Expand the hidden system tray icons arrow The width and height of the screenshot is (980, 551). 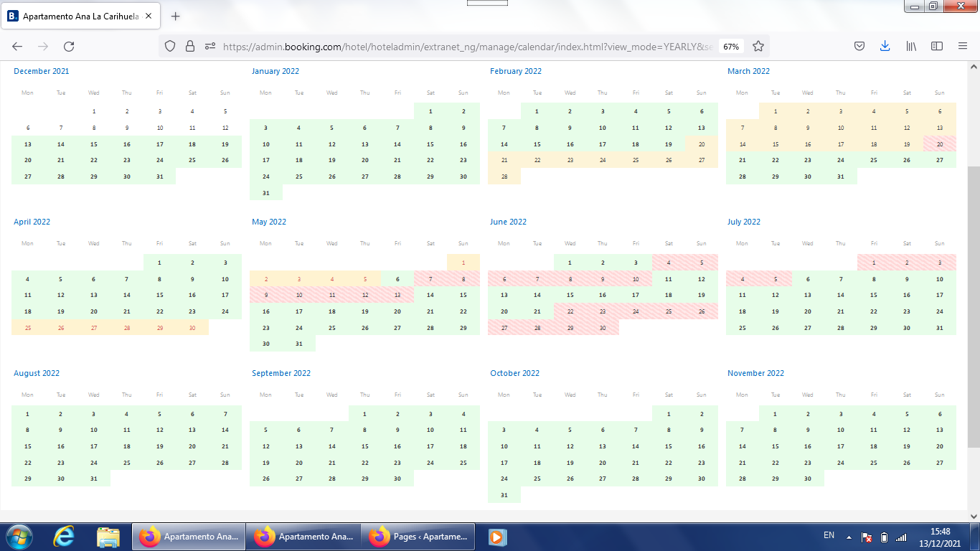849,537
